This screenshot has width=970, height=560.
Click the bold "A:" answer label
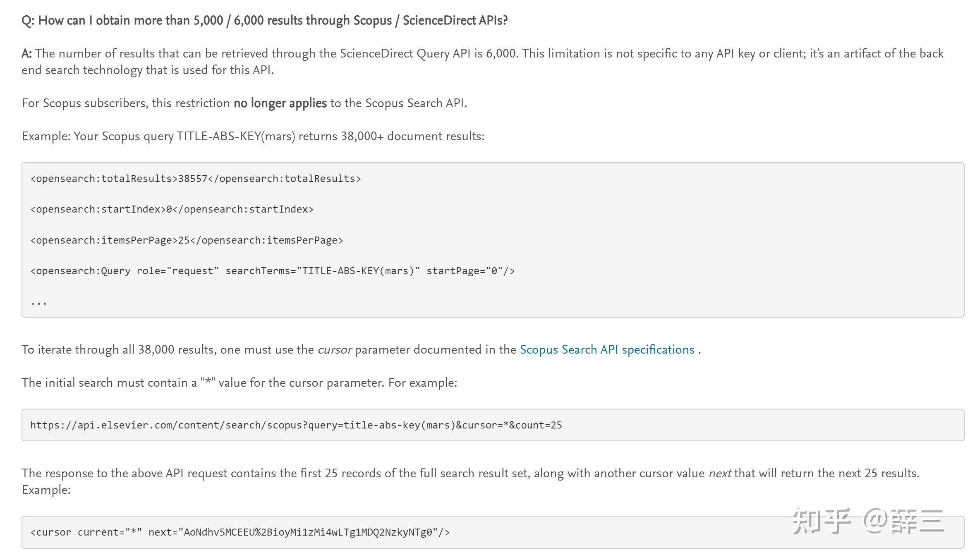(x=26, y=54)
